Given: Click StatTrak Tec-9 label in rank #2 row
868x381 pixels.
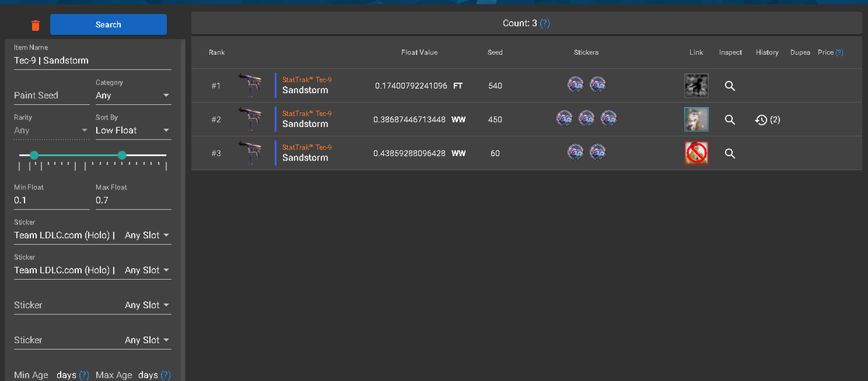Looking at the screenshot, I should coord(307,114).
